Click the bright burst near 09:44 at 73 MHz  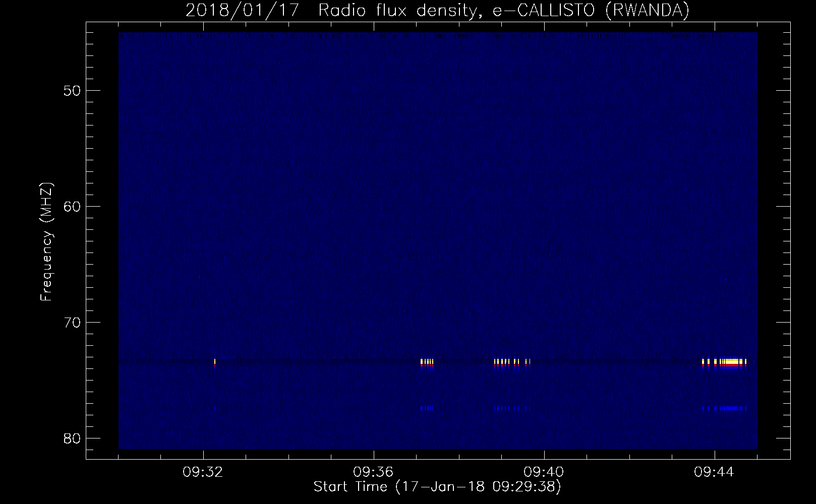[724, 363]
